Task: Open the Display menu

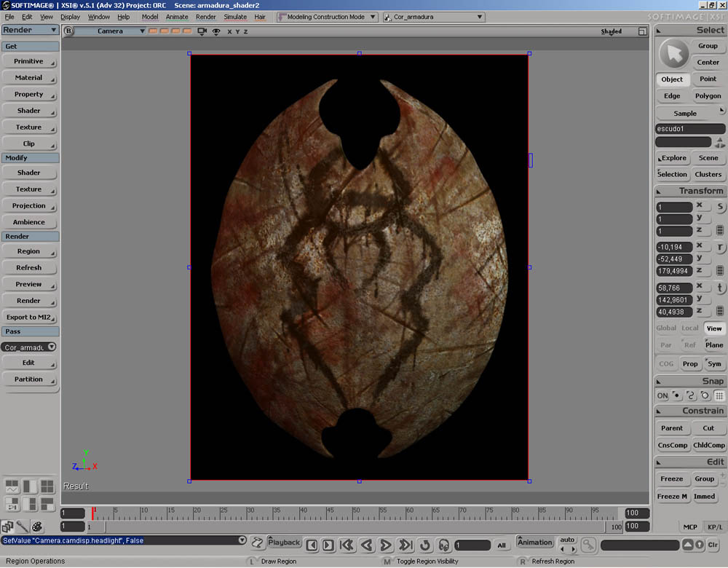Action: (x=70, y=17)
